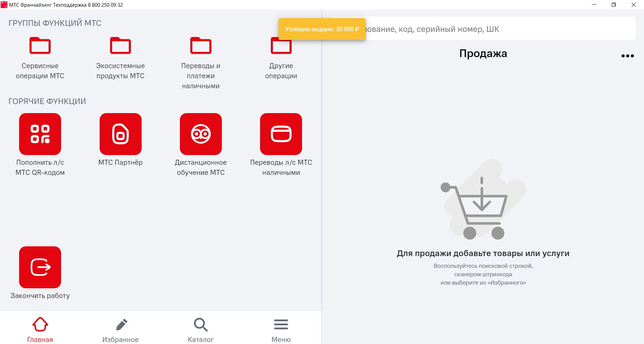Switch to Избранное tab

[120, 330]
